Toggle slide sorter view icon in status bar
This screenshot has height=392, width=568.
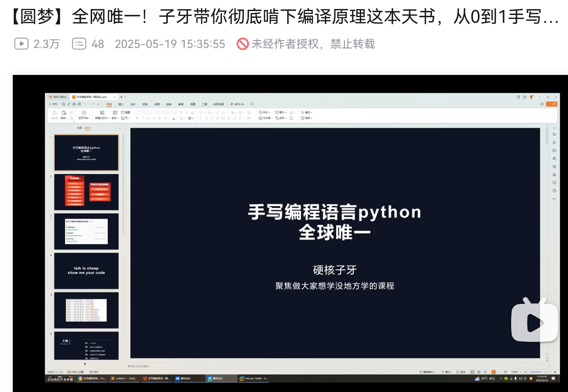[479, 372]
